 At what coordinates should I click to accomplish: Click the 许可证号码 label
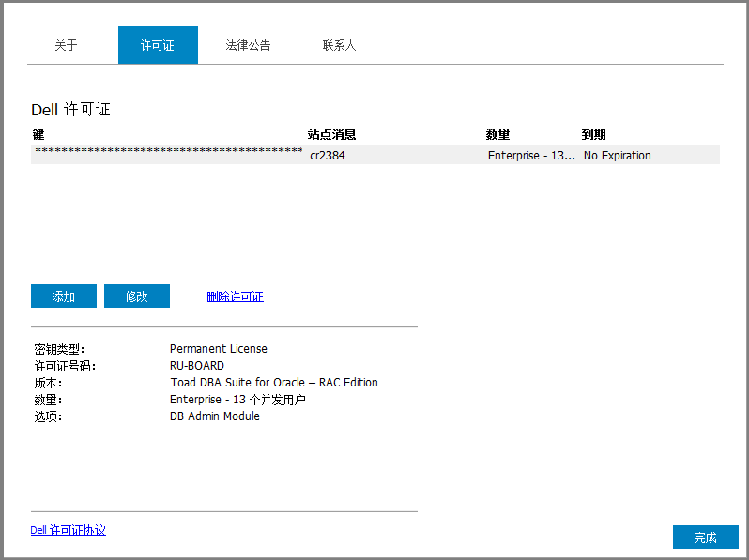click(x=65, y=366)
